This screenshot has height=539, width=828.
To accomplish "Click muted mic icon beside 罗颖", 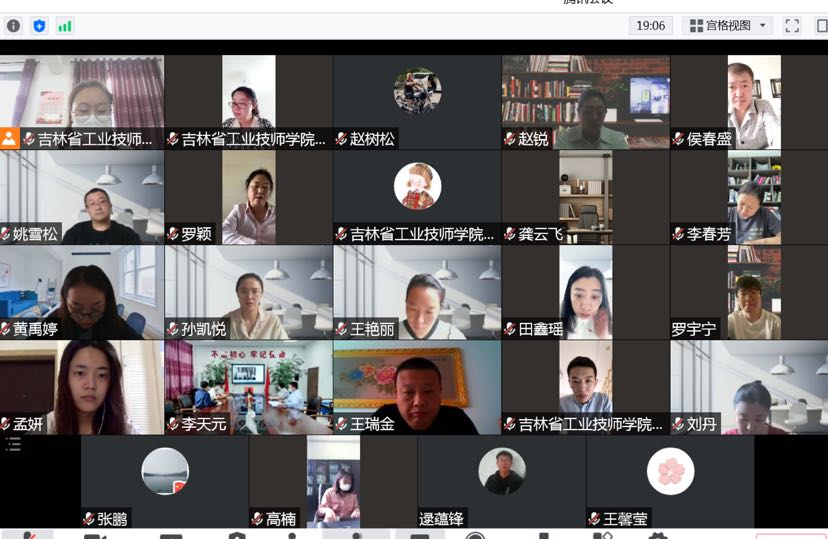I will point(173,234).
